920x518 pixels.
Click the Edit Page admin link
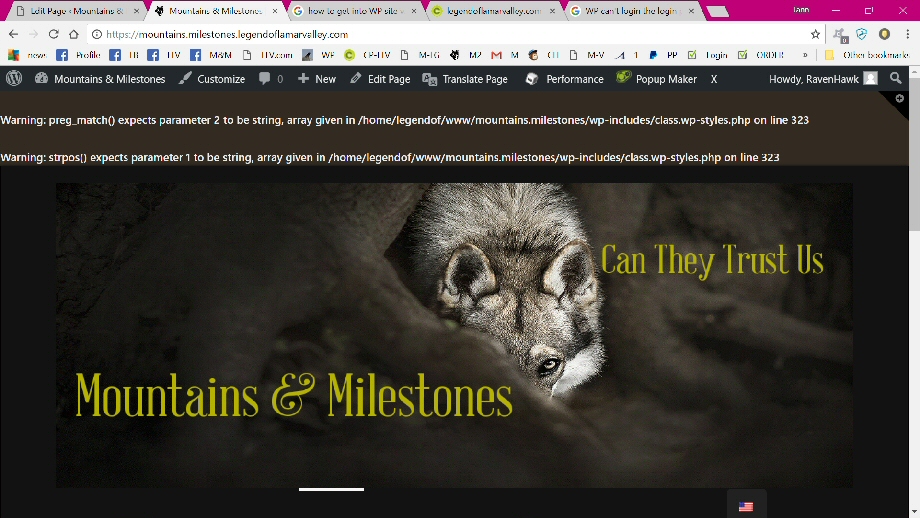[x=380, y=78]
